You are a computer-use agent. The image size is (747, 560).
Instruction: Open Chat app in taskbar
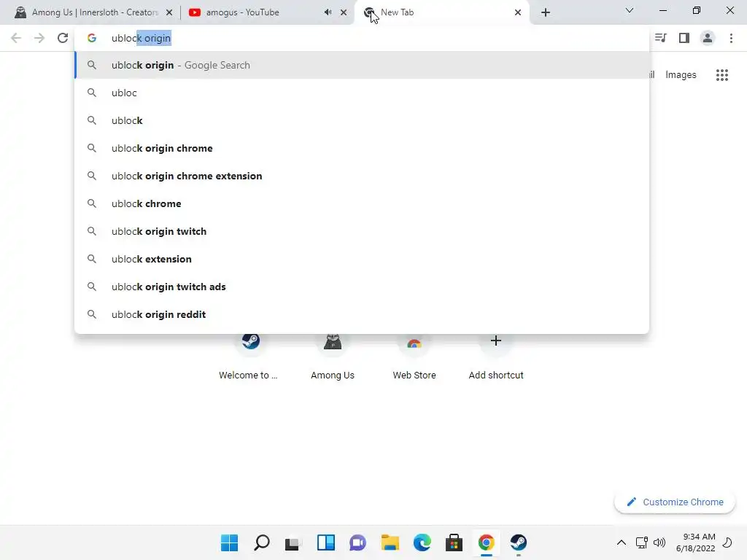(x=357, y=542)
